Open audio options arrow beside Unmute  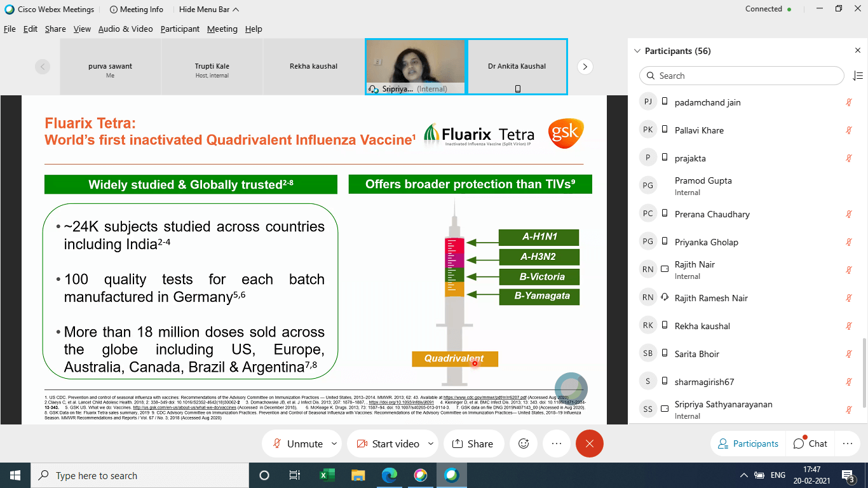(x=334, y=444)
